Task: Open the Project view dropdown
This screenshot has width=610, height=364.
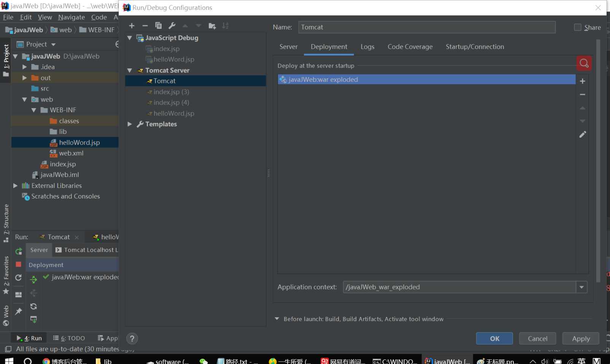Action: (53, 45)
